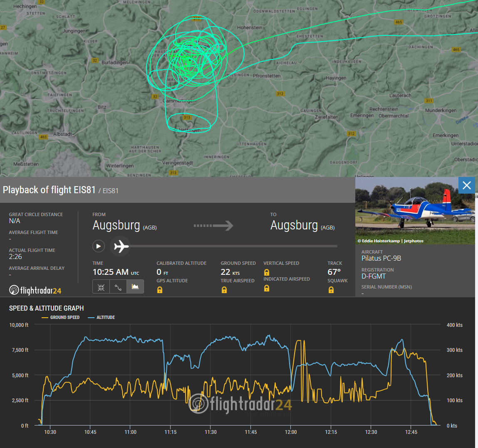478x448 pixels.
Task: Click the fit-route-to-view arrows icon
Action: 101,287
